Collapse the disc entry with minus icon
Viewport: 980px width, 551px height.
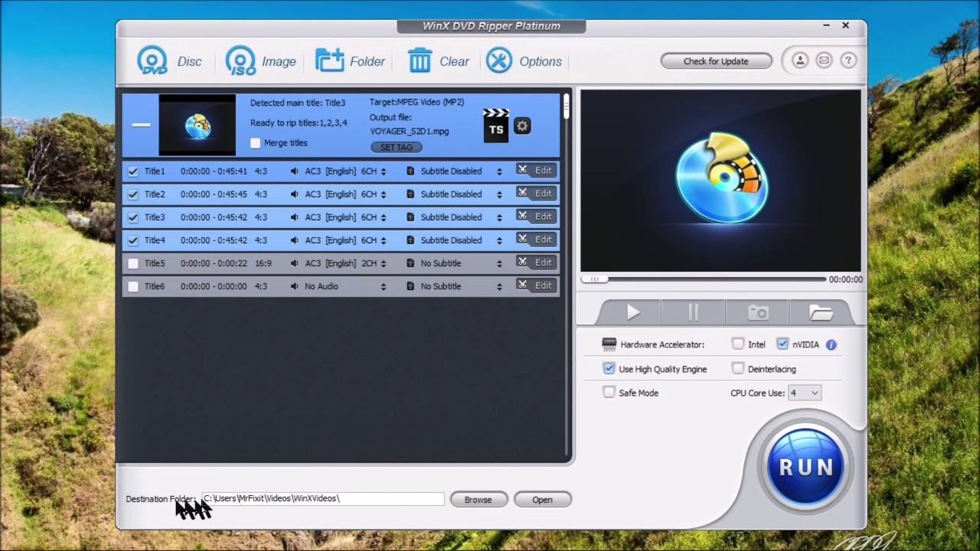(x=141, y=125)
